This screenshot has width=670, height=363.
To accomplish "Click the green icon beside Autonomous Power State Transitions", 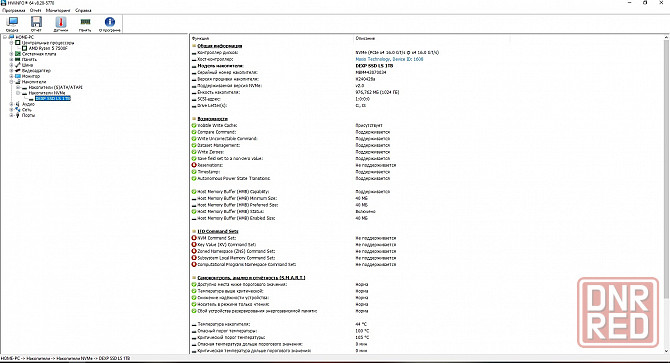I will [194, 178].
